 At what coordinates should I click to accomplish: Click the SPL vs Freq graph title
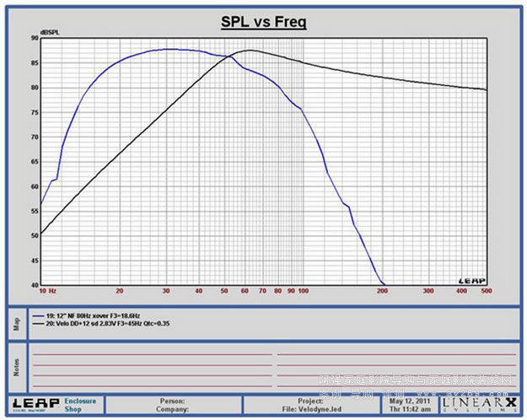coord(262,22)
